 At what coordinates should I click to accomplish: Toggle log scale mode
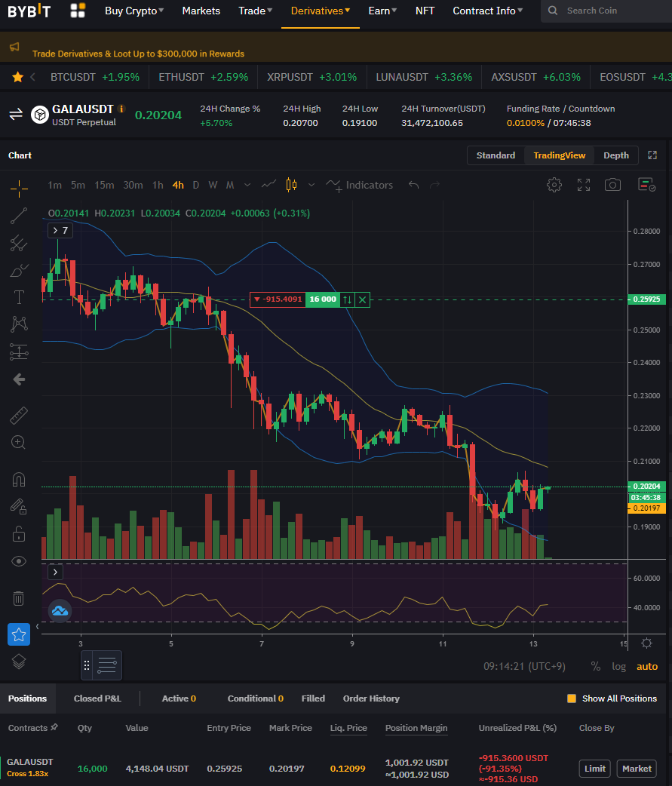point(619,667)
